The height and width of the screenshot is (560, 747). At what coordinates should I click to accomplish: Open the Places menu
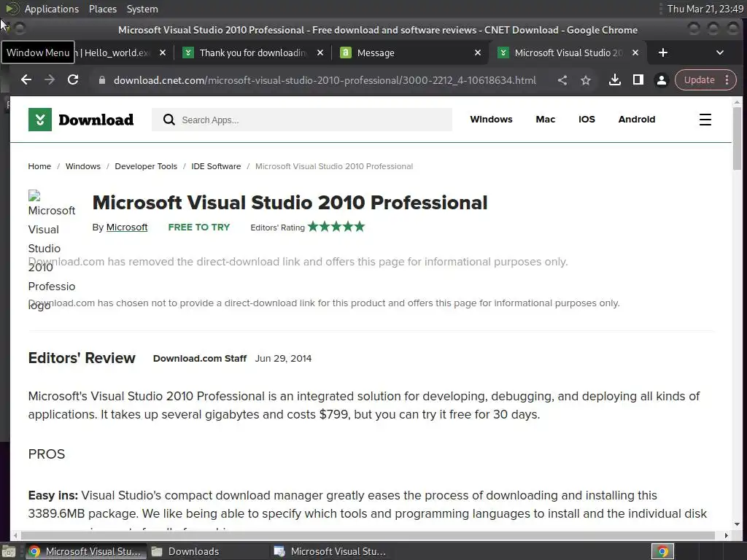coord(102,9)
